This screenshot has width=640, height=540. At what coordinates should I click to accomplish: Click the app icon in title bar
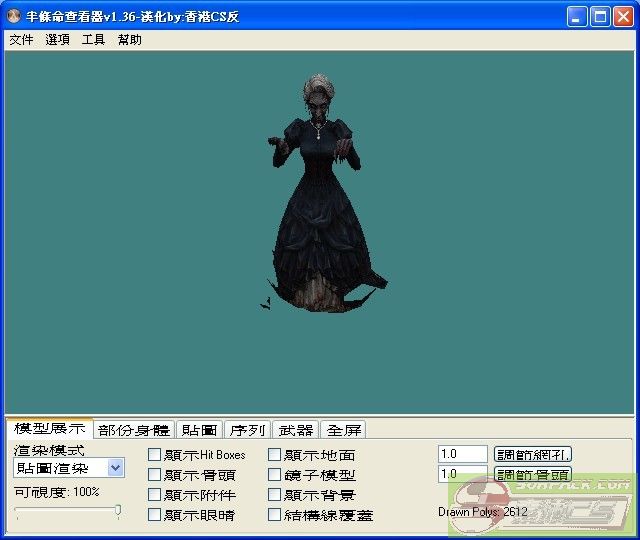(x=14, y=17)
